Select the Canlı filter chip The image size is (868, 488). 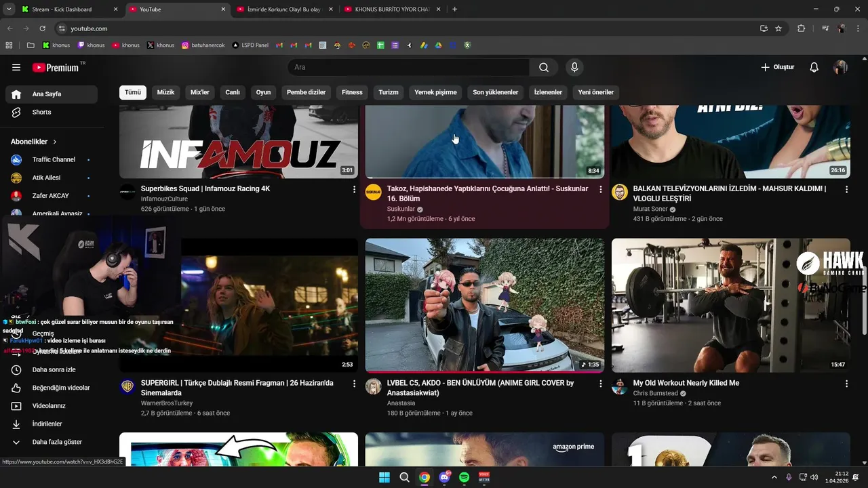tap(233, 92)
